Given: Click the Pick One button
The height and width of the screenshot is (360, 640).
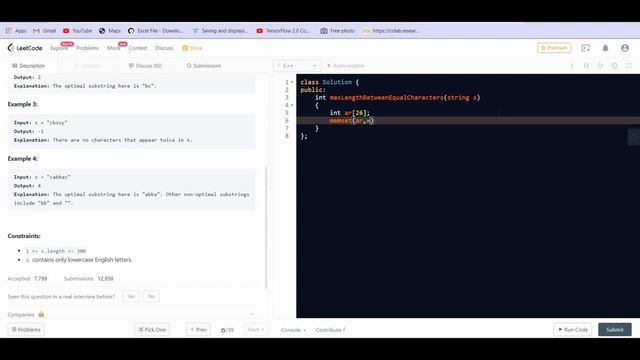Looking at the screenshot, I should [x=152, y=329].
